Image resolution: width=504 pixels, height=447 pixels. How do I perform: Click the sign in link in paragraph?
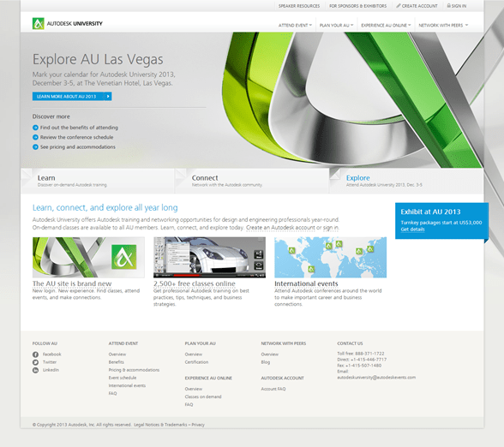[x=331, y=228]
